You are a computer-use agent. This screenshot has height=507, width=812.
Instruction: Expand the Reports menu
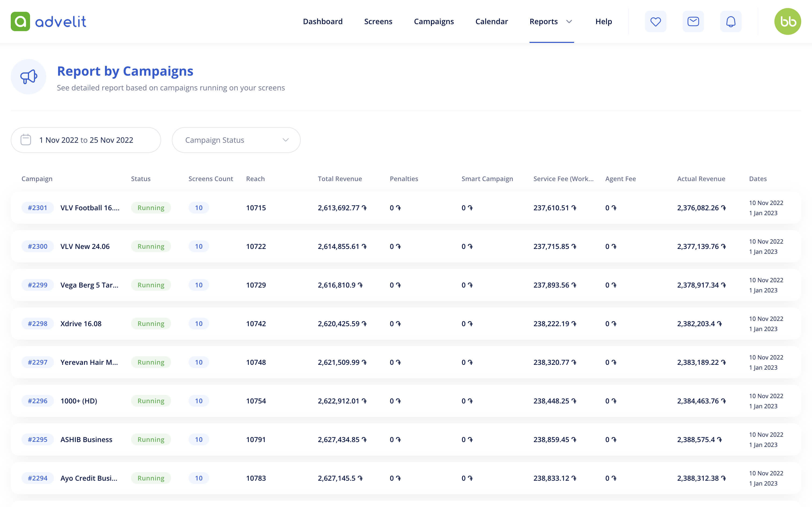543,21
